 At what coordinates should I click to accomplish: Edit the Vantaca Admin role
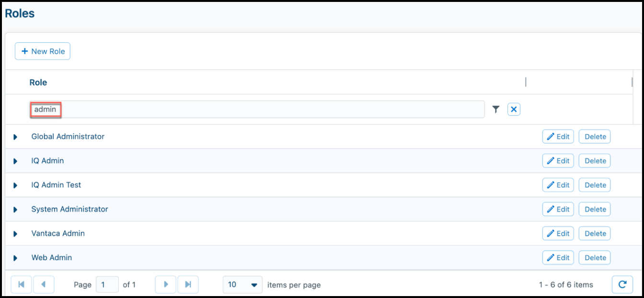pyautogui.click(x=558, y=233)
